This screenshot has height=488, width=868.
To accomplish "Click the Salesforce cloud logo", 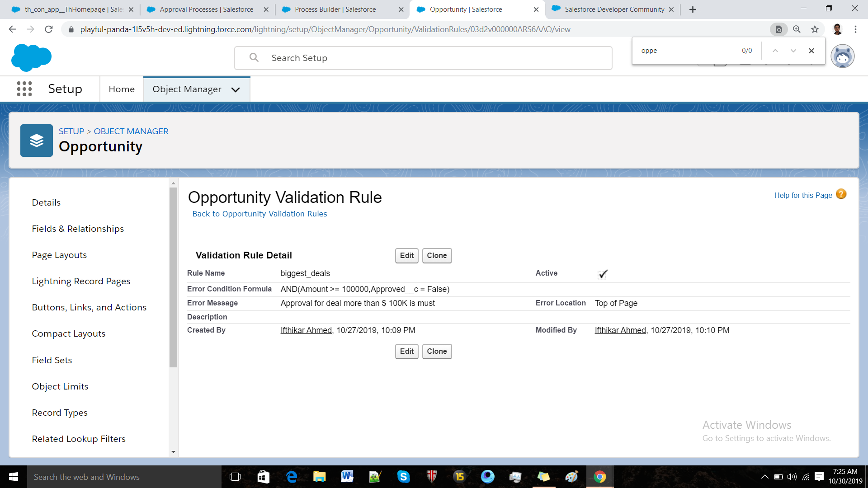I will click(31, 58).
